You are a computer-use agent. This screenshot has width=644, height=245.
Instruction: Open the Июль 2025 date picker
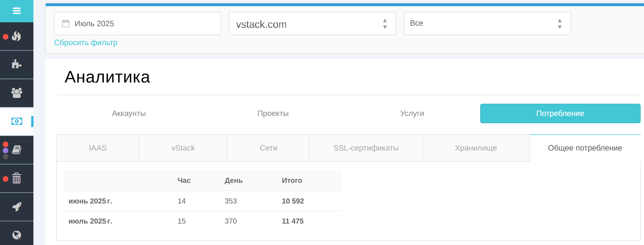[x=138, y=23]
